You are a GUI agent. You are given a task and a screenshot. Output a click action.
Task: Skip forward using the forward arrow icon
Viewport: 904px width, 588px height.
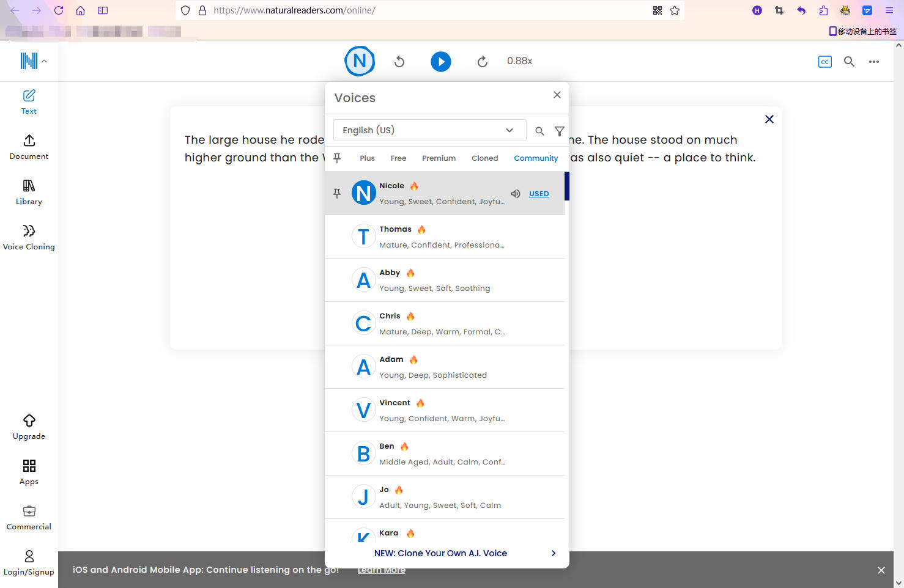482,61
